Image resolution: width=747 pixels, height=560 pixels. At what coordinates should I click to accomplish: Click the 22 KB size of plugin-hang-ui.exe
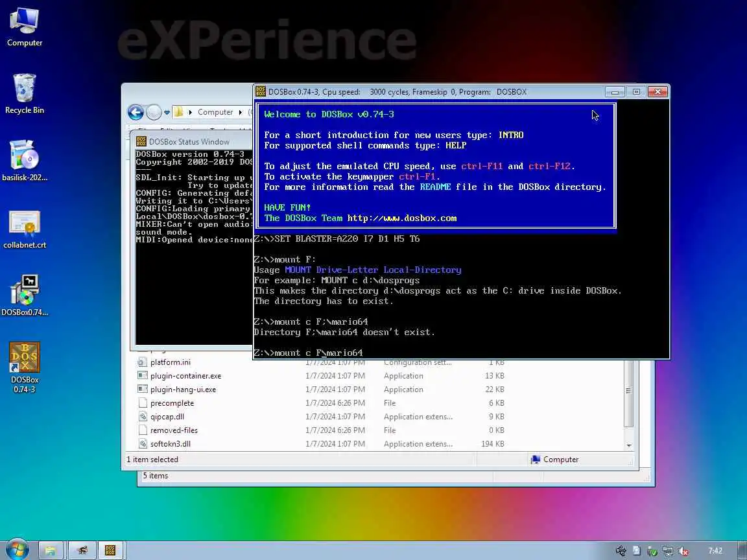[x=495, y=390]
